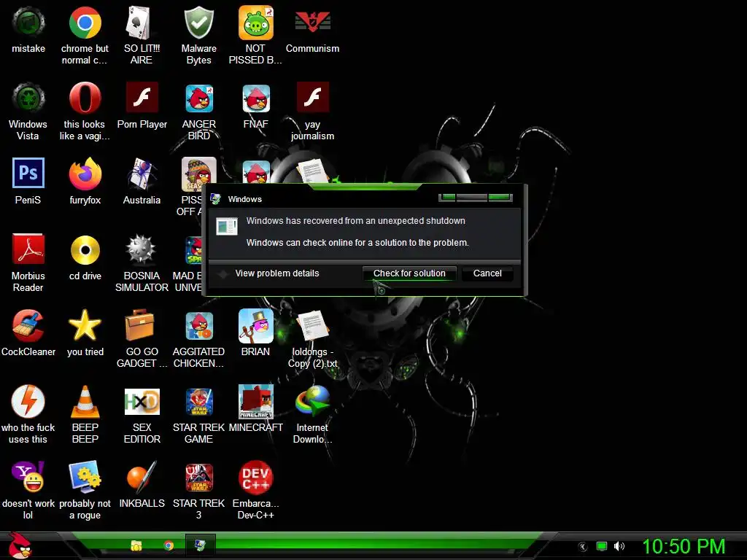747x560 pixels.
Task: Open the furryfox Firefox icon
Action: click(x=85, y=174)
